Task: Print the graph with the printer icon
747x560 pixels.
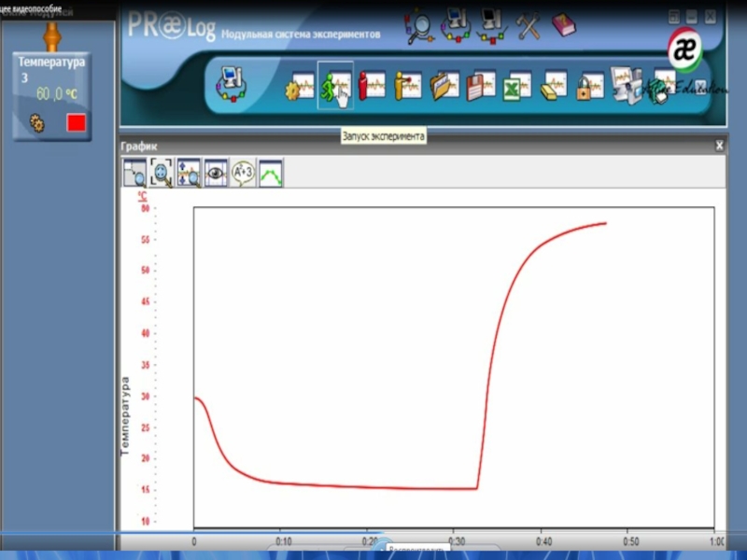Action: pos(662,88)
